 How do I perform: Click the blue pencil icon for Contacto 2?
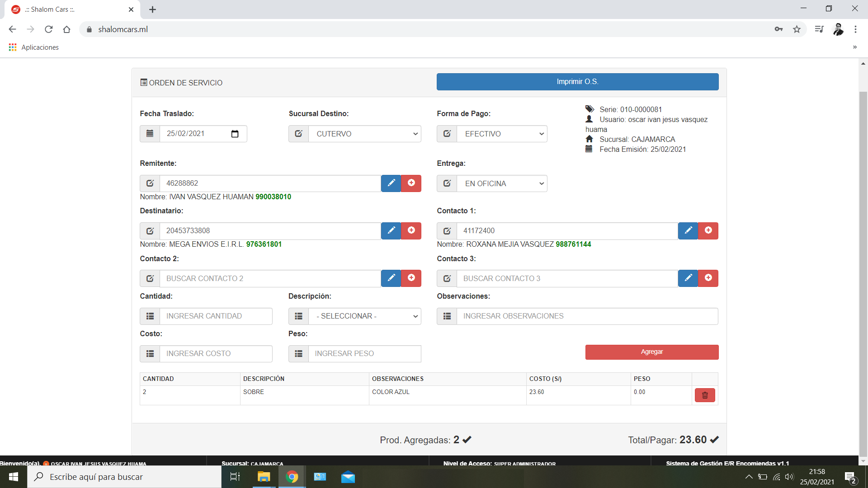391,278
